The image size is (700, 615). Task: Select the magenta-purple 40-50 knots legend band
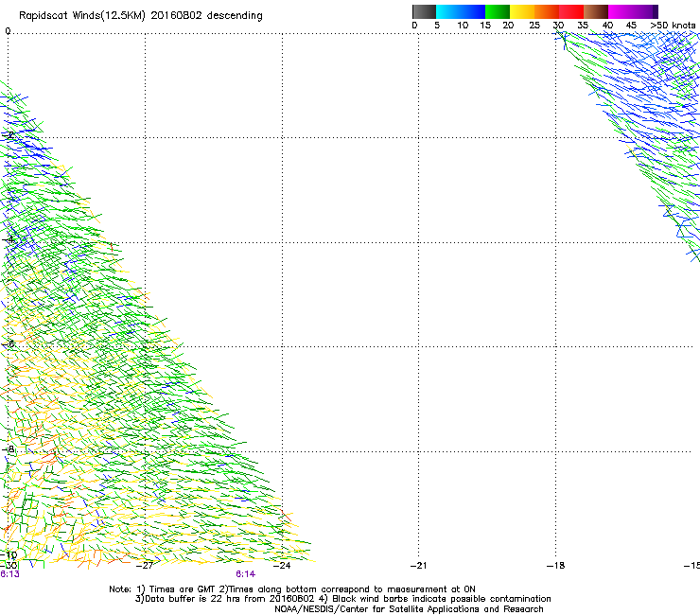[633, 11]
